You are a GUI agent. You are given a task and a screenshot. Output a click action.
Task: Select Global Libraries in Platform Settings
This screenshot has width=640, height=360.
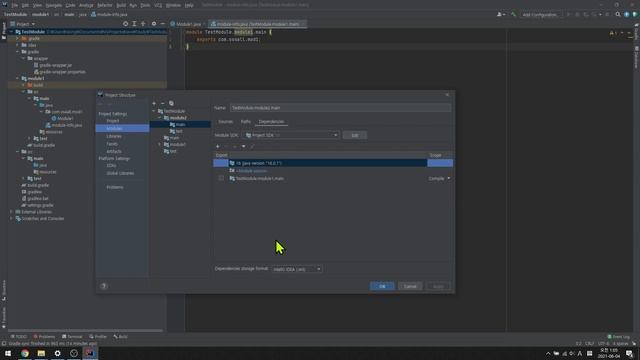pos(120,173)
